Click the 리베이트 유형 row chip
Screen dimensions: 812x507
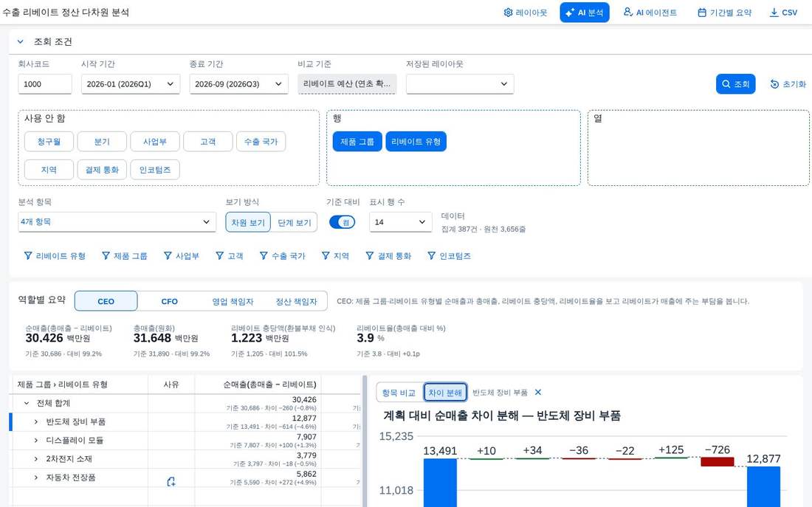[x=416, y=142]
